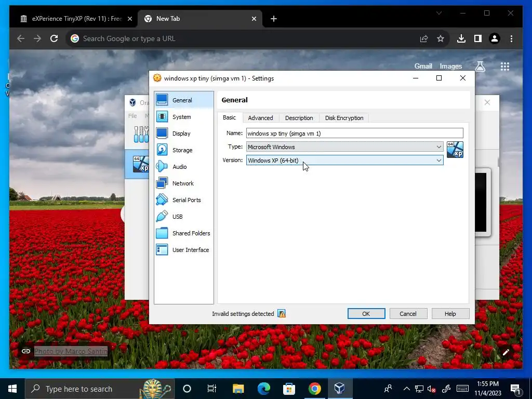Toggle the Chrome side panel icon
The width and height of the screenshot is (532, 399).
(478, 38)
